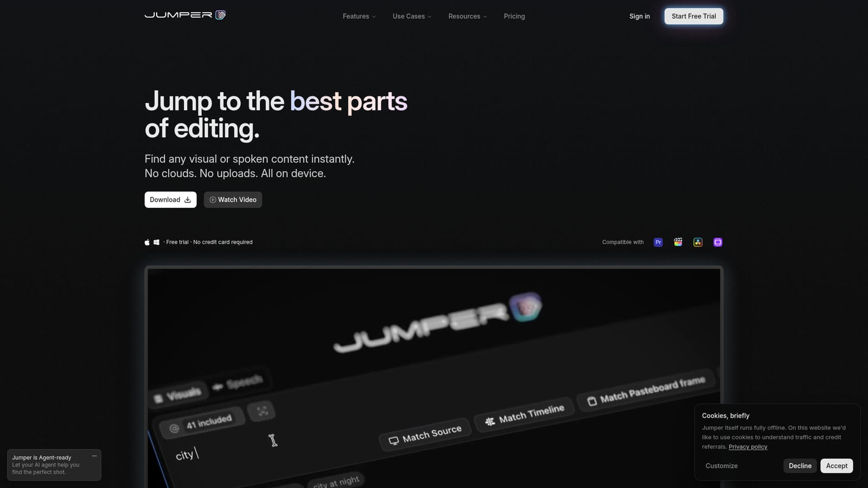Select the Speech tab in the demo
Screen dimensions: 868x488
click(x=239, y=383)
